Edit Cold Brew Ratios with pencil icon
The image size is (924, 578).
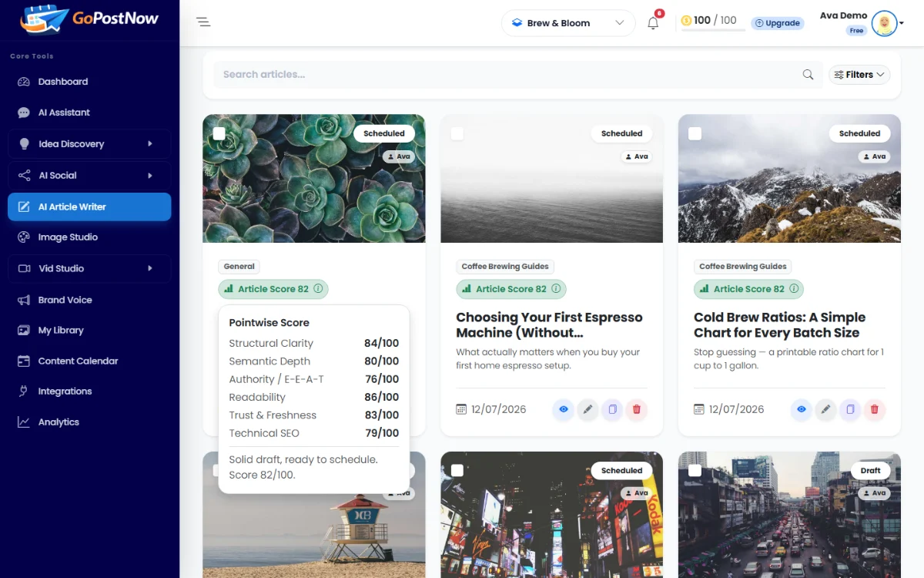point(826,409)
